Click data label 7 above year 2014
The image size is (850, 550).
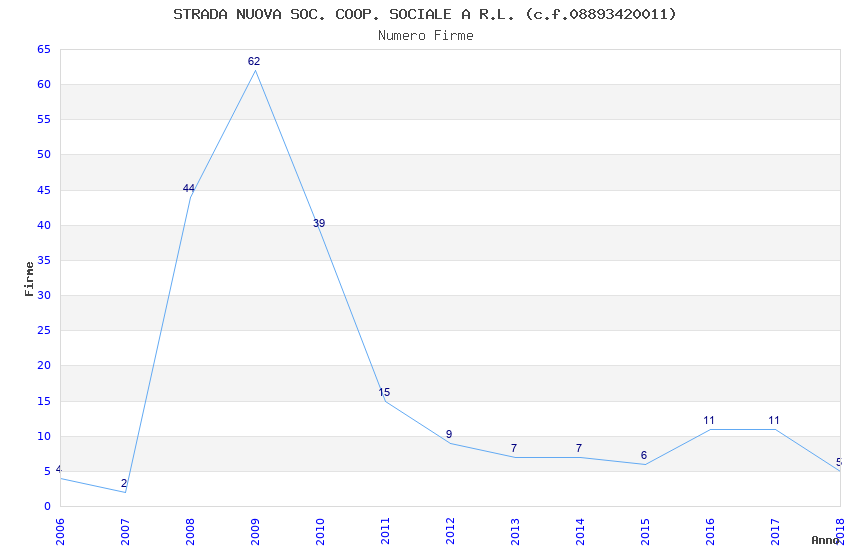[579, 448]
